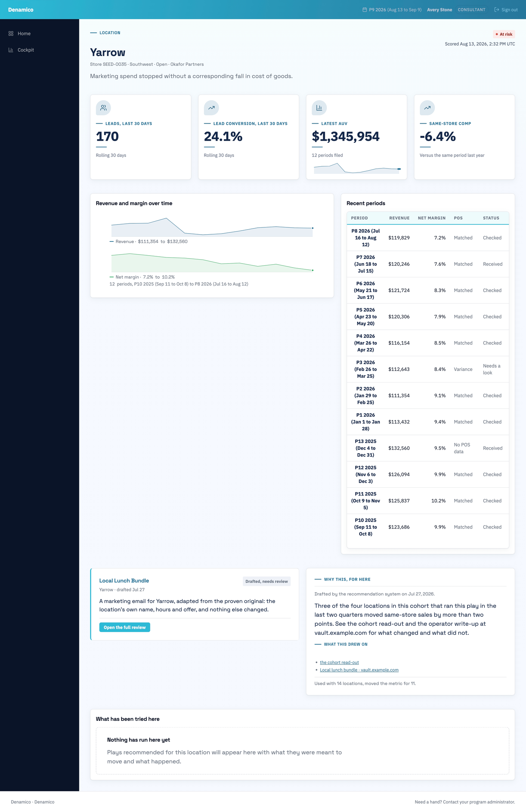
Task: Click the Sign out arrow icon
Action: click(497, 10)
